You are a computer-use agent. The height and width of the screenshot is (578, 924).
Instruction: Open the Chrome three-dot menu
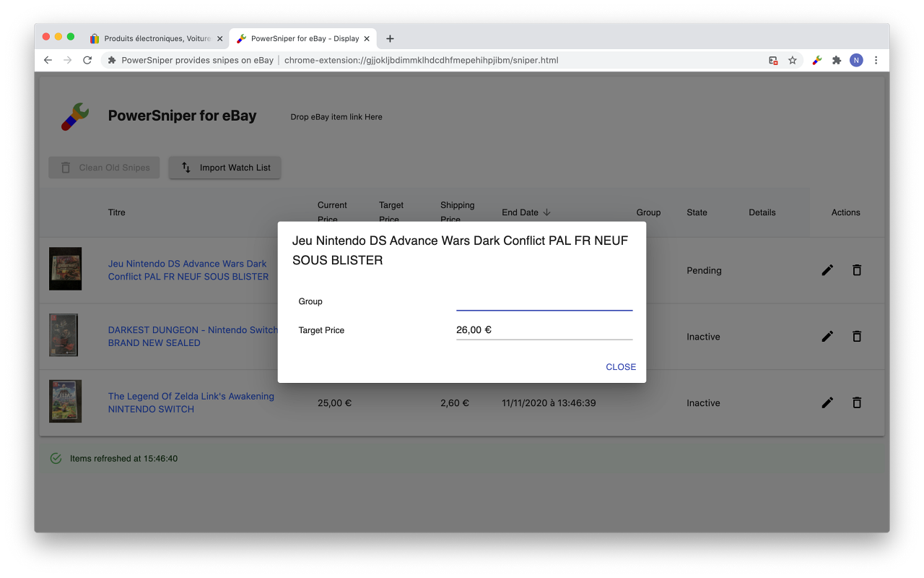(876, 60)
